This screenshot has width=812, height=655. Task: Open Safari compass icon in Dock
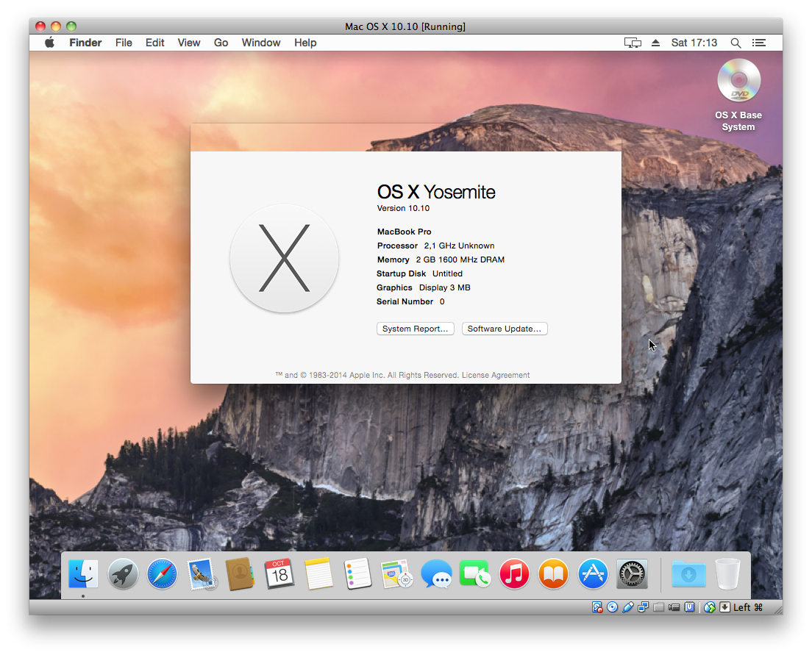(162, 573)
